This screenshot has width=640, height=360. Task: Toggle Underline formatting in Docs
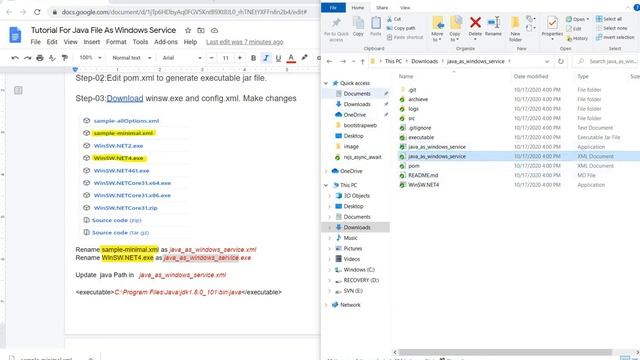(278, 58)
